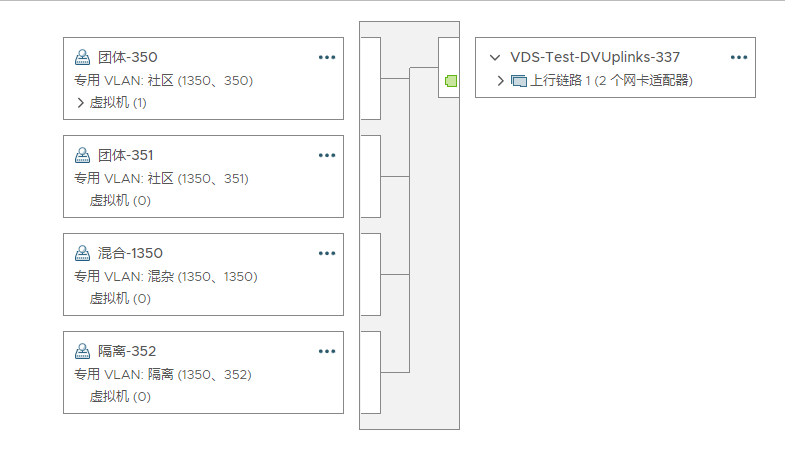The image size is (785, 460).
Task: Open the VDS-Test-DVUplinks-337 three-dot menu
Action: coord(739,58)
